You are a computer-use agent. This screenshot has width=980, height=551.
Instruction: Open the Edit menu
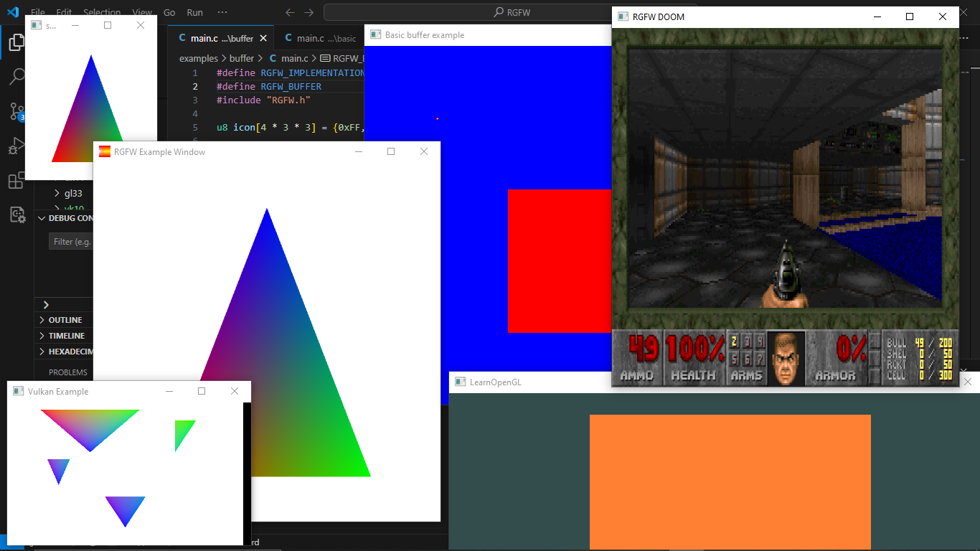(x=64, y=12)
